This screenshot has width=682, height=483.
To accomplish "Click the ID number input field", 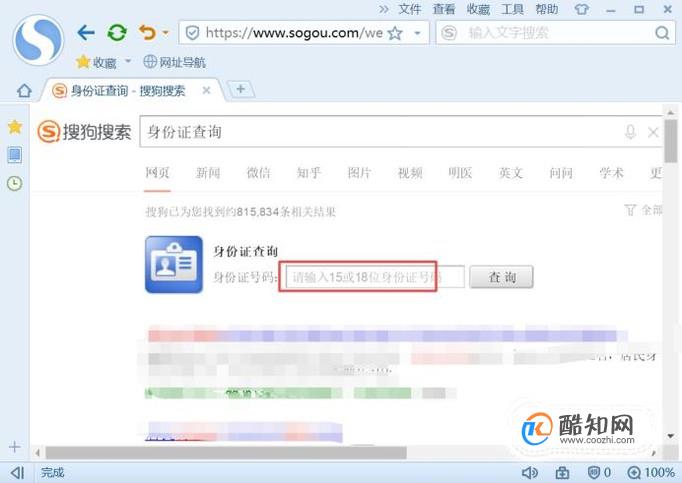I will click(375, 277).
